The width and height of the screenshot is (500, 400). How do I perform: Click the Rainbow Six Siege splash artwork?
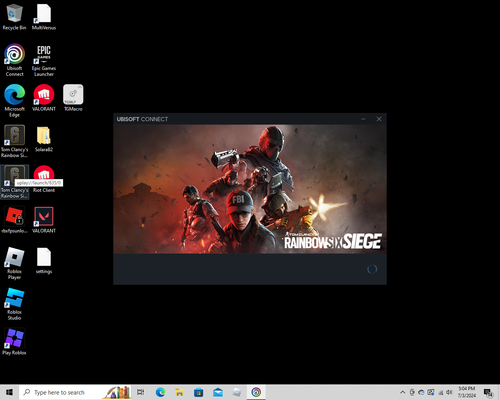click(x=250, y=189)
